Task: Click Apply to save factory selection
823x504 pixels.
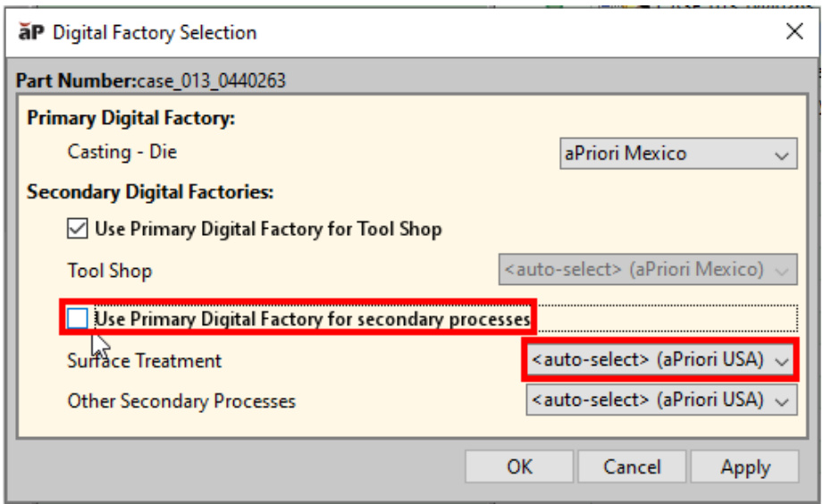Action: click(x=744, y=467)
